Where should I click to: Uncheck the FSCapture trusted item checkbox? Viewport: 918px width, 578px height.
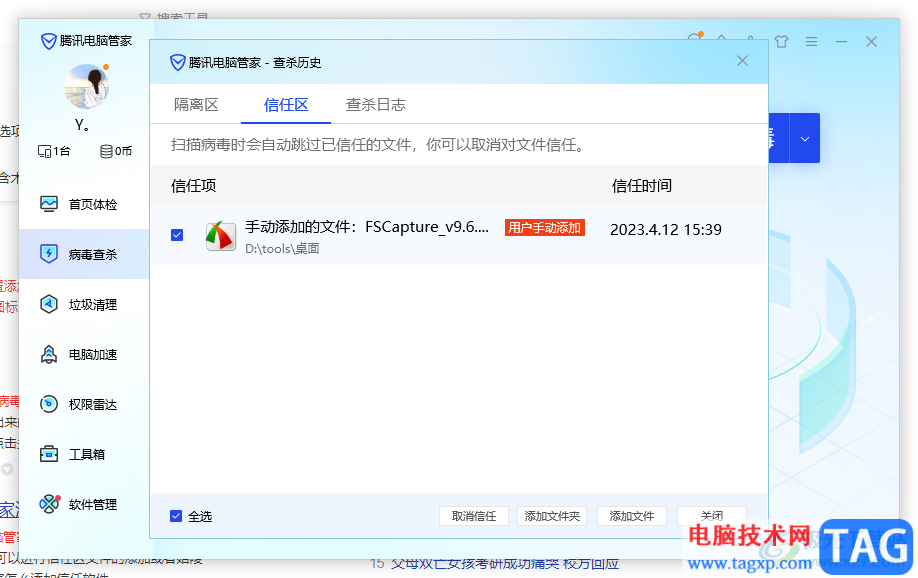177,235
